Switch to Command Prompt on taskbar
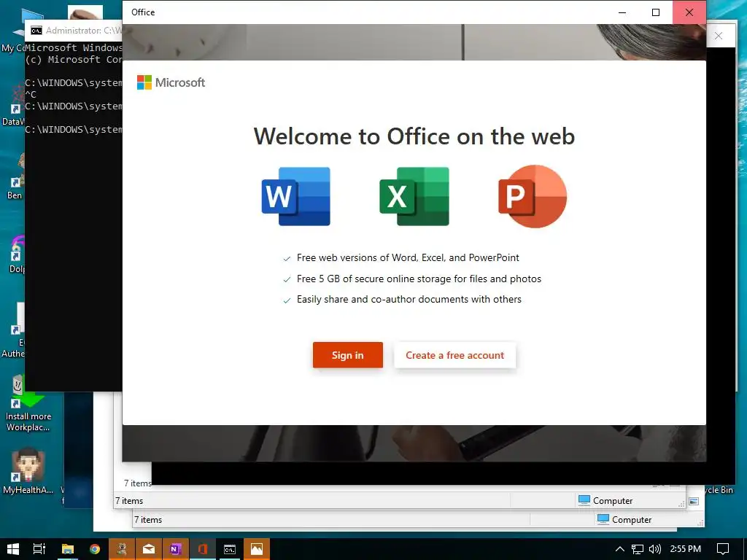 [230, 549]
